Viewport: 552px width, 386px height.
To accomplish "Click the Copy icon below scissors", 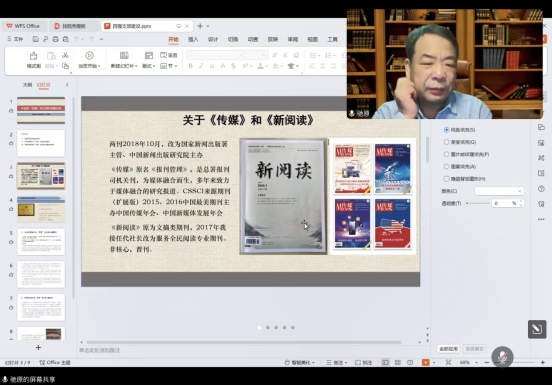I will [x=65, y=66].
